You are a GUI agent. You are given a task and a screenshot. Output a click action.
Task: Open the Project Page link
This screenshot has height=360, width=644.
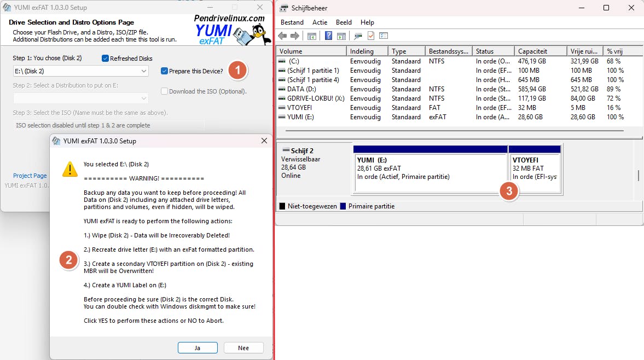[30, 176]
